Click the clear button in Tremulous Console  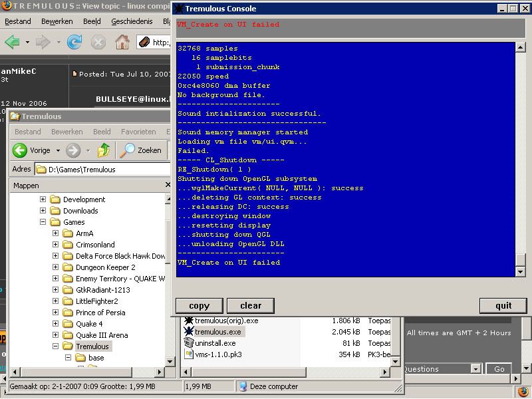pyautogui.click(x=251, y=306)
